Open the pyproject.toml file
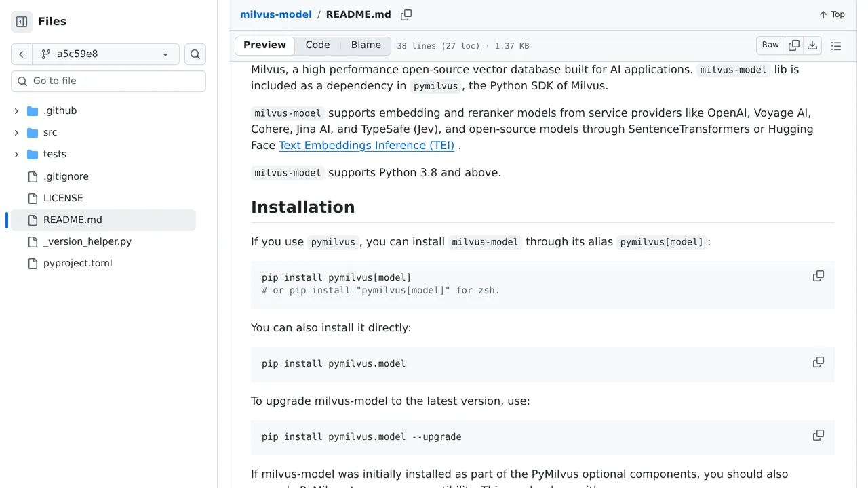This screenshot has height=488, width=868. click(78, 263)
